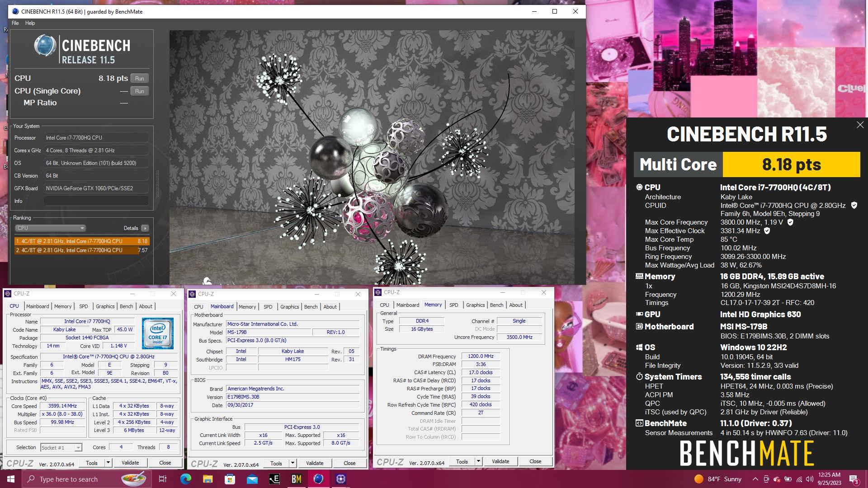Click Close button in first CPU-Z window
This screenshot has height=488, width=868.
tap(165, 463)
